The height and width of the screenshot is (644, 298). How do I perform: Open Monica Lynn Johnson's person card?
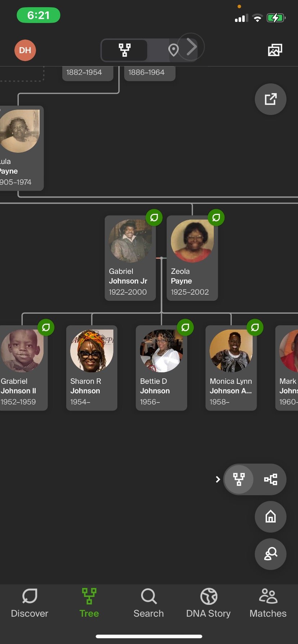[x=231, y=368]
